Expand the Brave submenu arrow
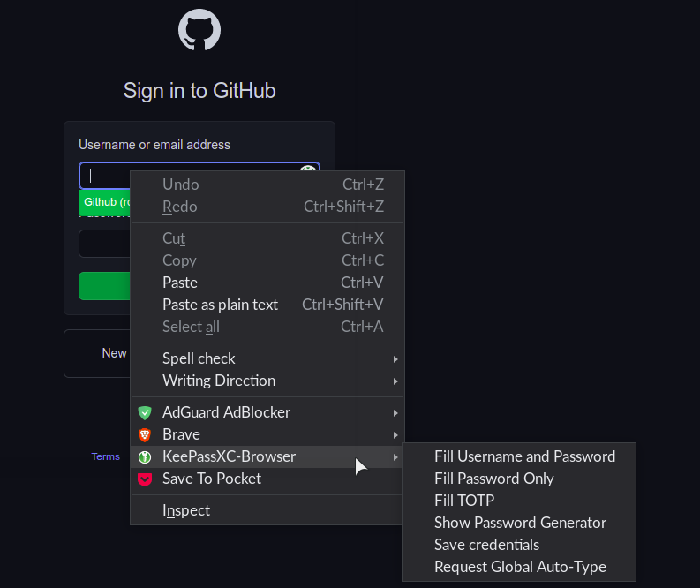This screenshot has width=700, height=588. click(395, 434)
